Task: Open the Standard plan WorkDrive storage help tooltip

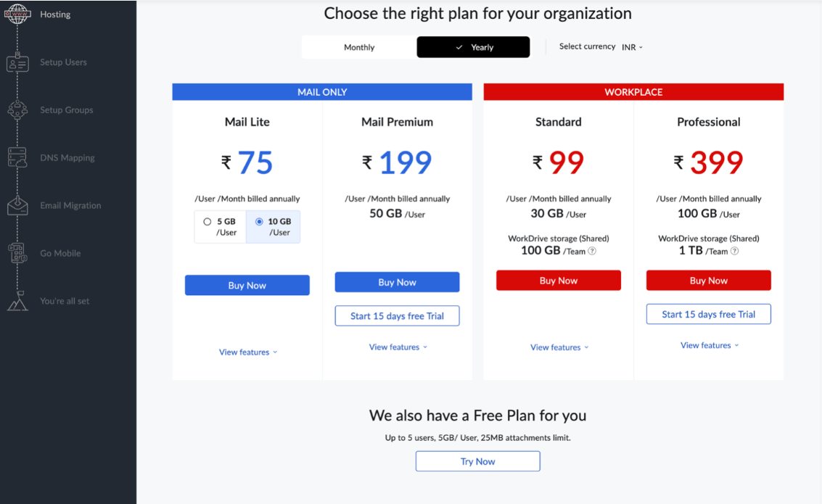Action: (591, 251)
